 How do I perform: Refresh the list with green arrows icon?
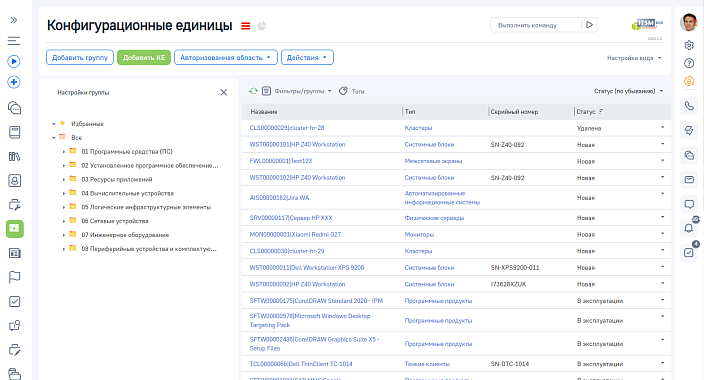(x=253, y=91)
